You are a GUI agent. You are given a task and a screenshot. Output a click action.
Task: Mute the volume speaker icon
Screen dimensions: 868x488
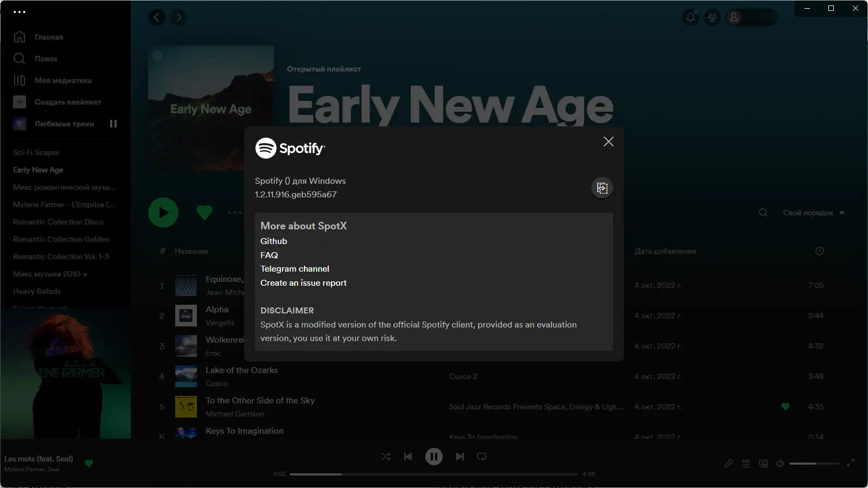click(x=780, y=464)
